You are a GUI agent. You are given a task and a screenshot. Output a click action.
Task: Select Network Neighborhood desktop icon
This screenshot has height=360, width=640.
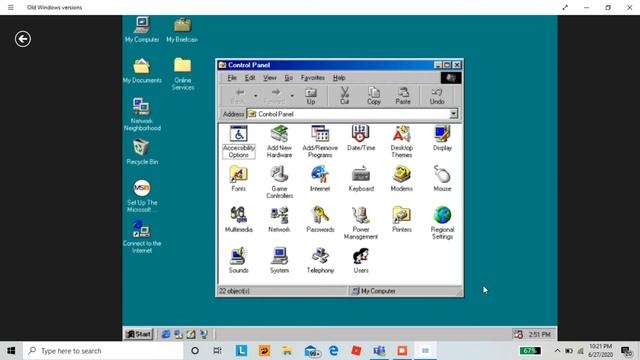[142, 114]
